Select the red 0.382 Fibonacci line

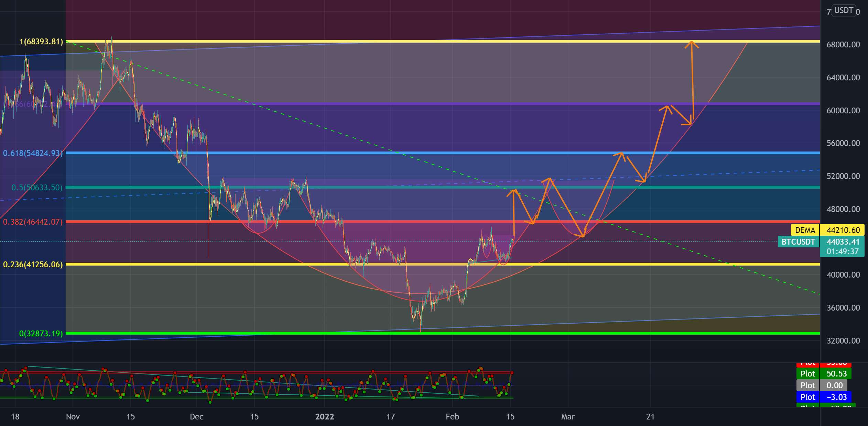[x=443, y=222]
